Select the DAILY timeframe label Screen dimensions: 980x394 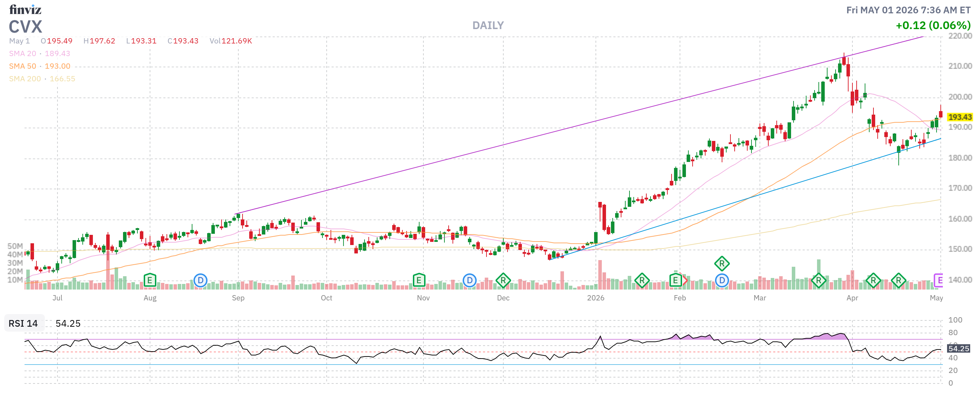488,26
